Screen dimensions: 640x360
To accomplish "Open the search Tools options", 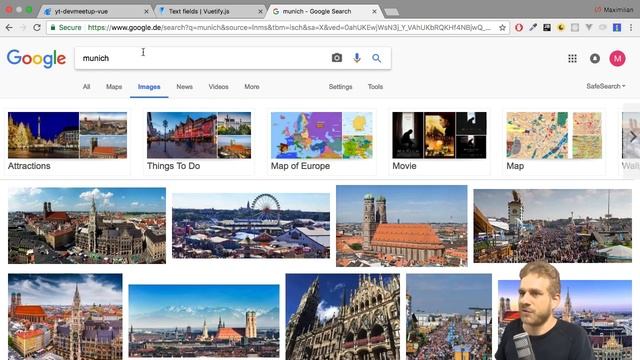I will pyautogui.click(x=375, y=87).
